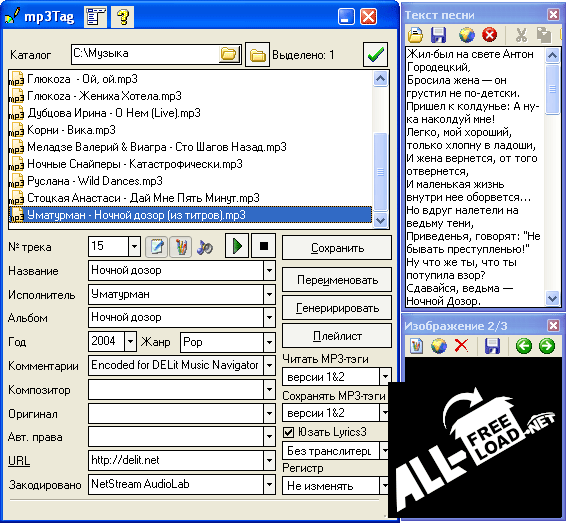Delete lyrics red cross icon in Текст песни
Screen dimensions: 566x523
[489, 35]
